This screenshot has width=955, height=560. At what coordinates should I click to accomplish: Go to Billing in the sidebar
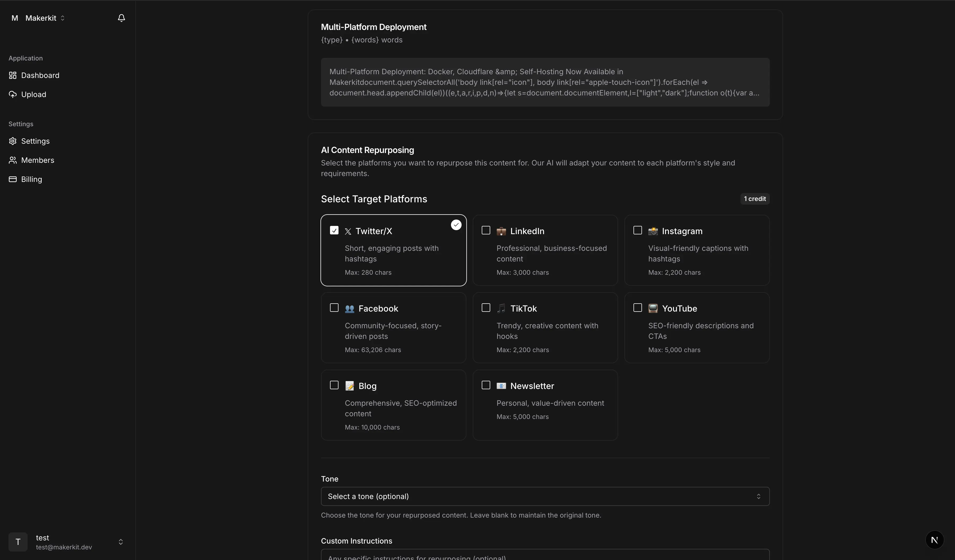pyautogui.click(x=32, y=179)
